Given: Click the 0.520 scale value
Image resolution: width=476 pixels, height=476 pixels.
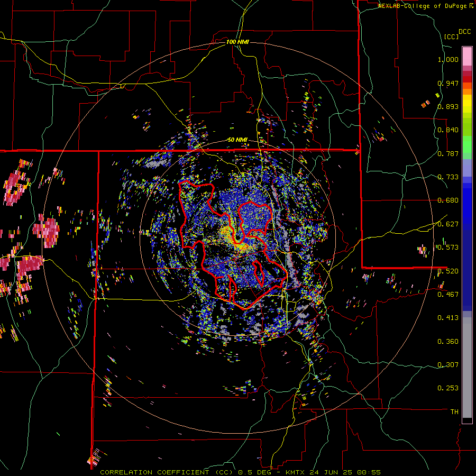Looking at the screenshot, I should point(448,271).
